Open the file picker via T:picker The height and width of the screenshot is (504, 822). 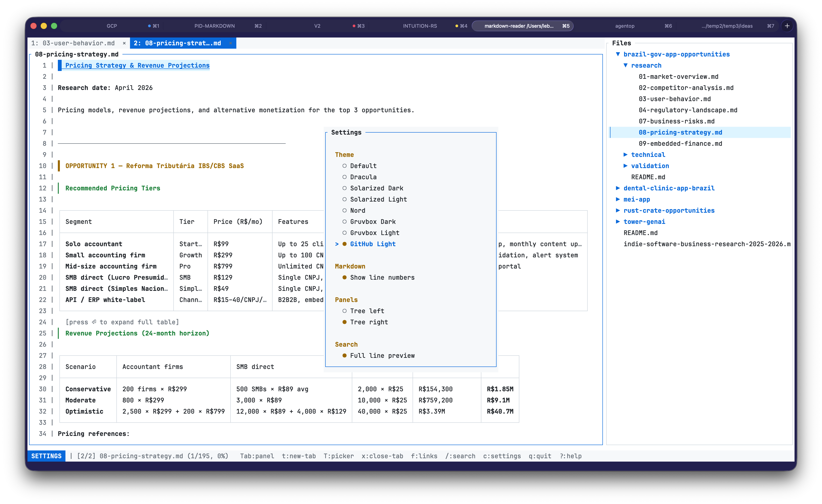click(339, 456)
